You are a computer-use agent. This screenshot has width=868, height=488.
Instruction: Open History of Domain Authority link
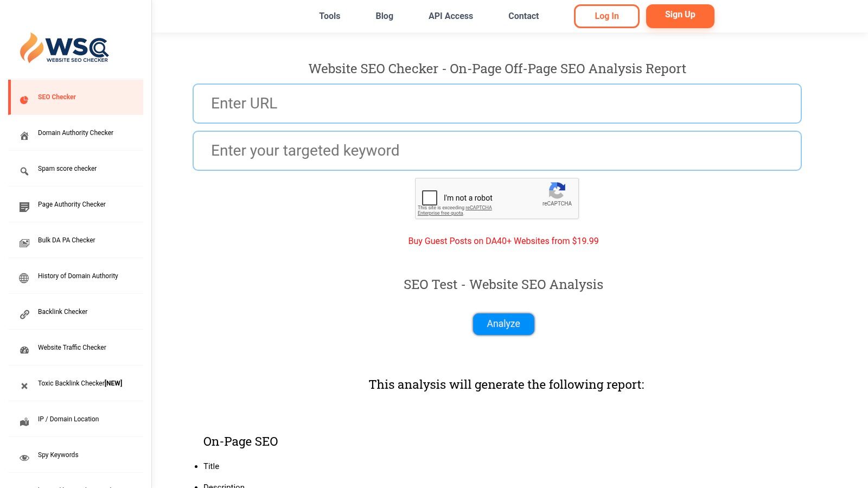click(76, 276)
